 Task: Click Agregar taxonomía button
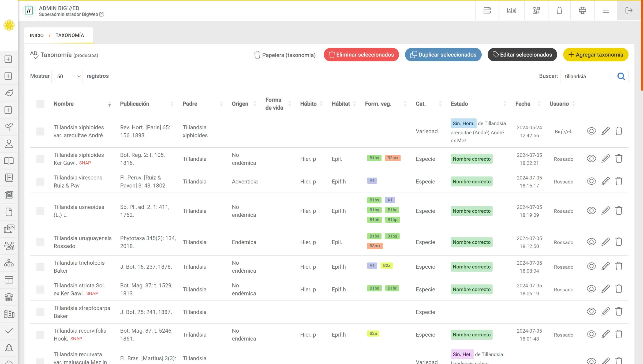596,55
